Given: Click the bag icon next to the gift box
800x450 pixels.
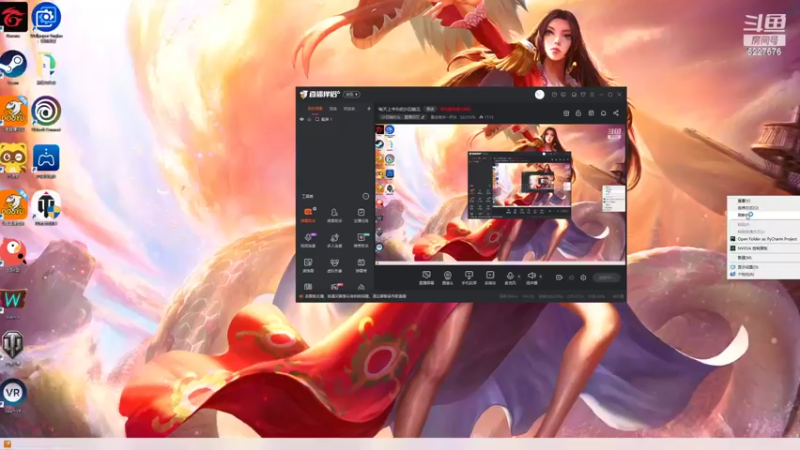Looking at the screenshot, I should [x=578, y=113].
